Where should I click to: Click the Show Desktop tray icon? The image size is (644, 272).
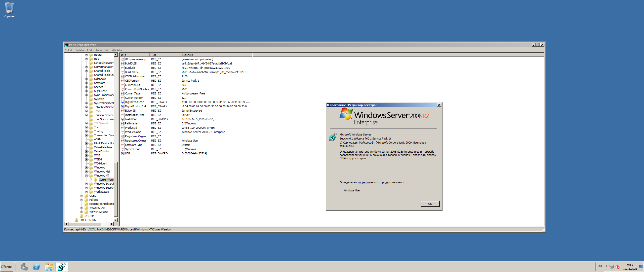coord(641,266)
